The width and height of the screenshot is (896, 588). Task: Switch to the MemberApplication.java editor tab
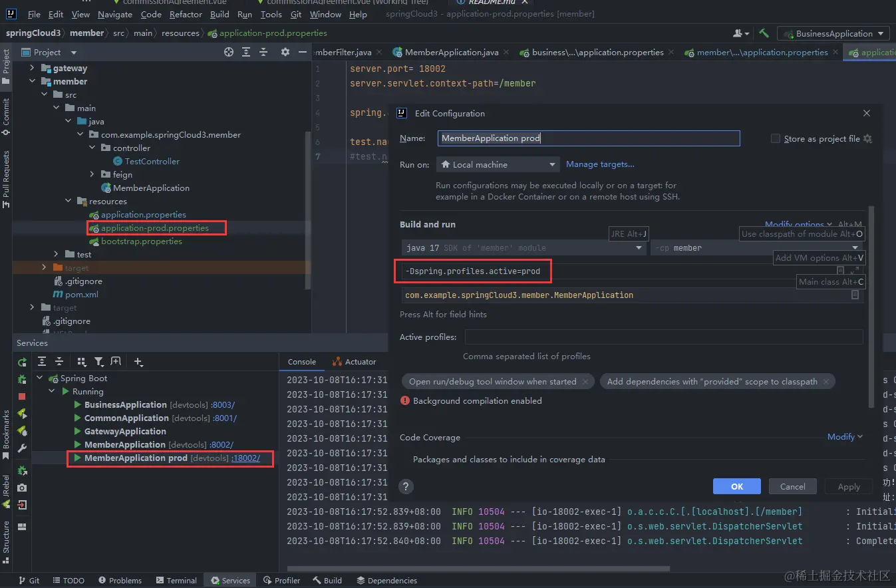coord(451,52)
